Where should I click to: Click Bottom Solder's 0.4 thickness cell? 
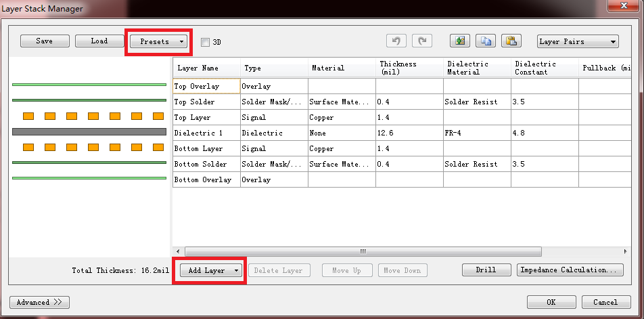409,165
